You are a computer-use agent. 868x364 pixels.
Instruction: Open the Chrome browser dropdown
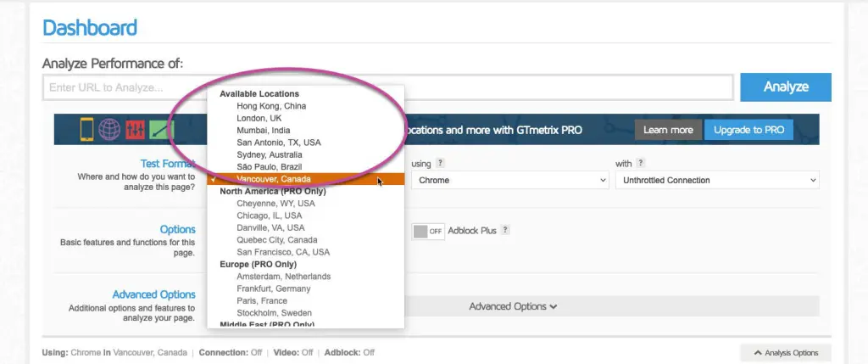point(509,180)
